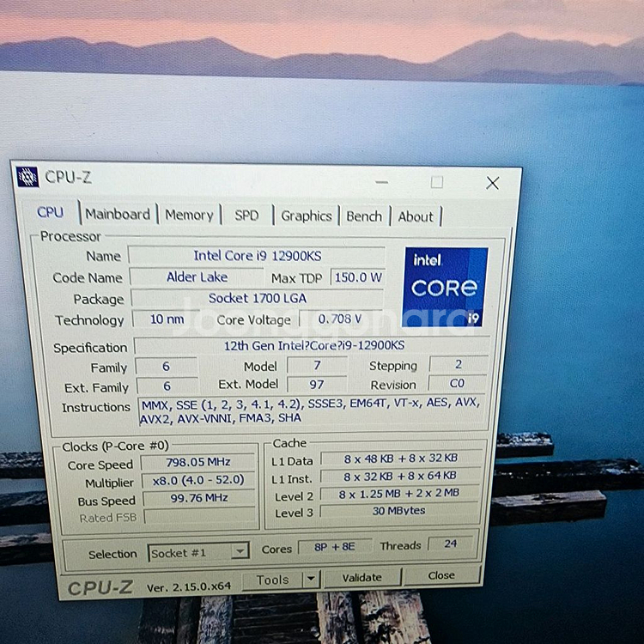Close CPU-Z with the X button
Viewport: 644px width, 644px height.
493,183
